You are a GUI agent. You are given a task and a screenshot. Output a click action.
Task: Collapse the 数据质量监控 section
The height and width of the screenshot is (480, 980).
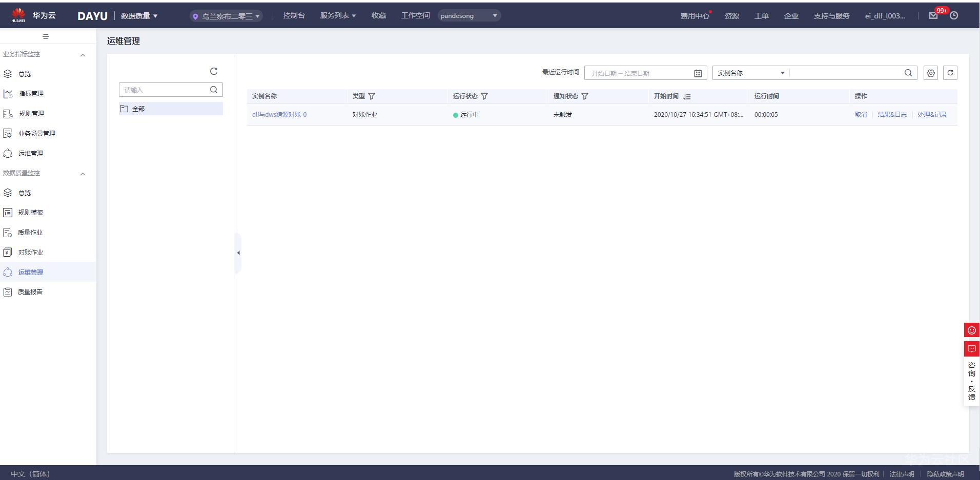tap(83, 174)
